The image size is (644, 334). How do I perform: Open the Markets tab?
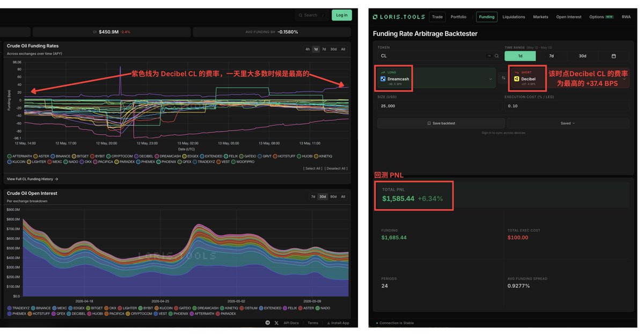click(540, 17)
